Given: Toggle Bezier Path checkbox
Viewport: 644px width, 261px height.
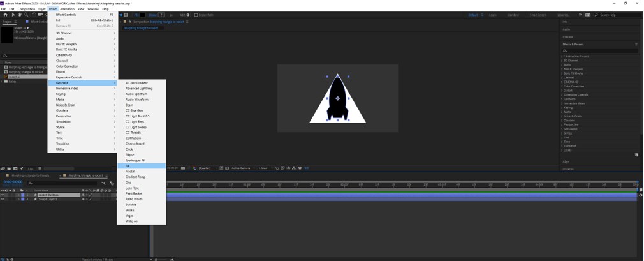Looking at the screenshot, I should [196, 15].
